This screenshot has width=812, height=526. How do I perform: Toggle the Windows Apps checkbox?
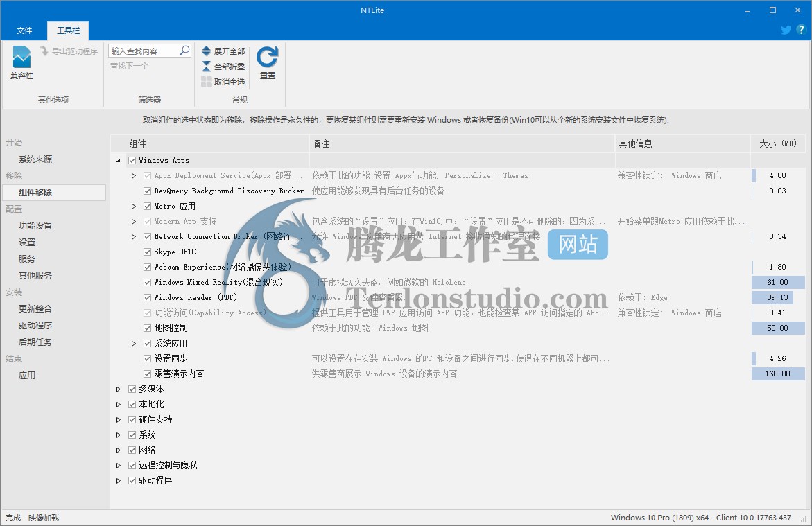132,161
